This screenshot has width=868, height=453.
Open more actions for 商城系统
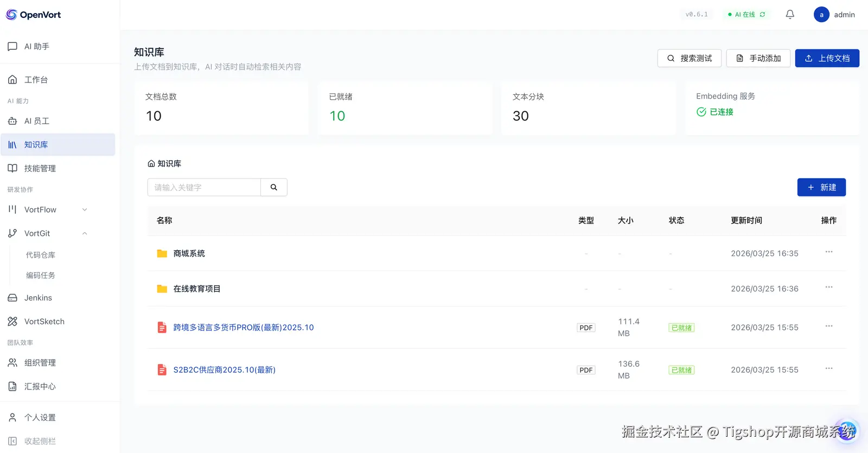coord(829,252)
